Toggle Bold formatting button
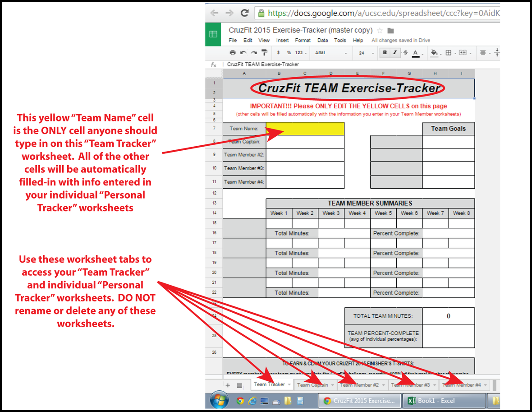The image size is (532, 412). click(385, 53)
